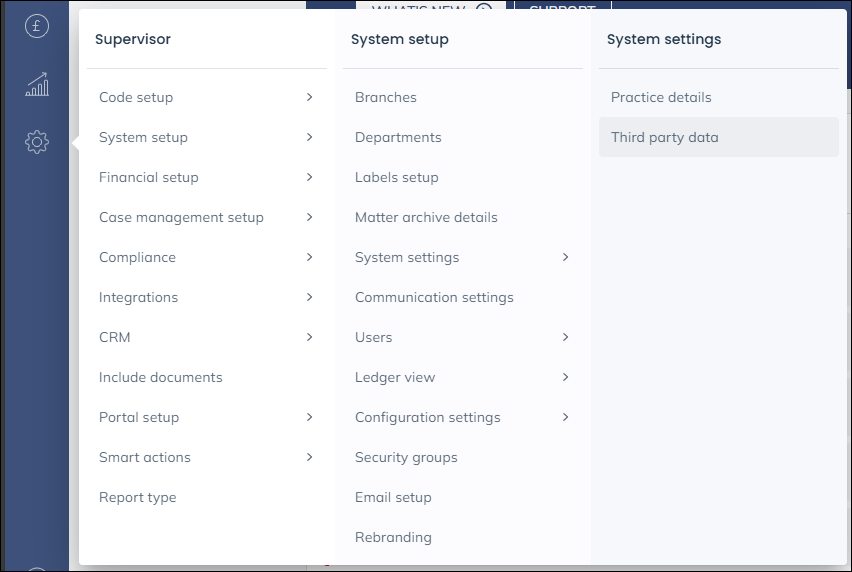Expand the Financial setup chevron
The image size is (852, 572).
pyautogui.click(x=309, y=177)
